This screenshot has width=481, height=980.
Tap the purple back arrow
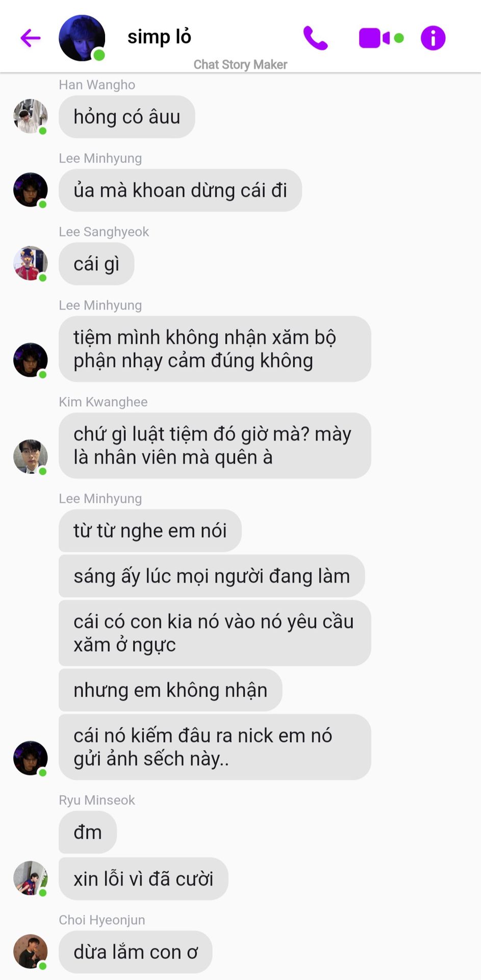pyautogui.click(x=31, y=38)
